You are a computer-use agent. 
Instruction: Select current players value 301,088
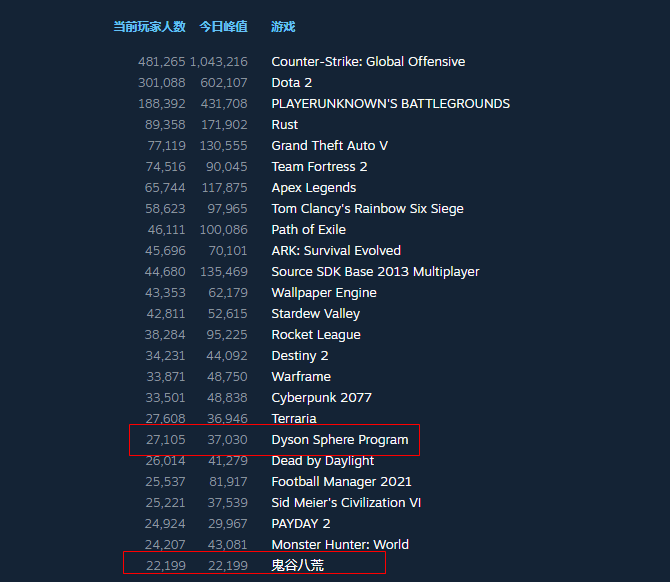coord(162,82)
